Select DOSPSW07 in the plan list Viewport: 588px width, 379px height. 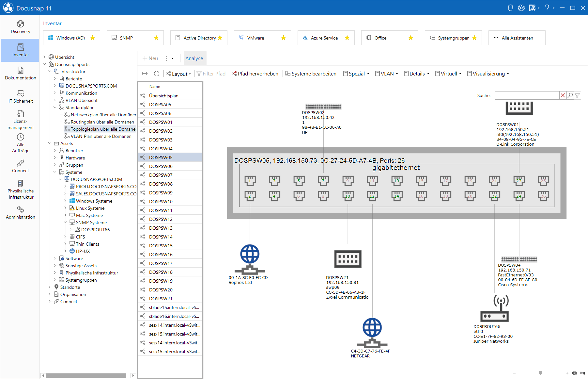tap(170, 175)
